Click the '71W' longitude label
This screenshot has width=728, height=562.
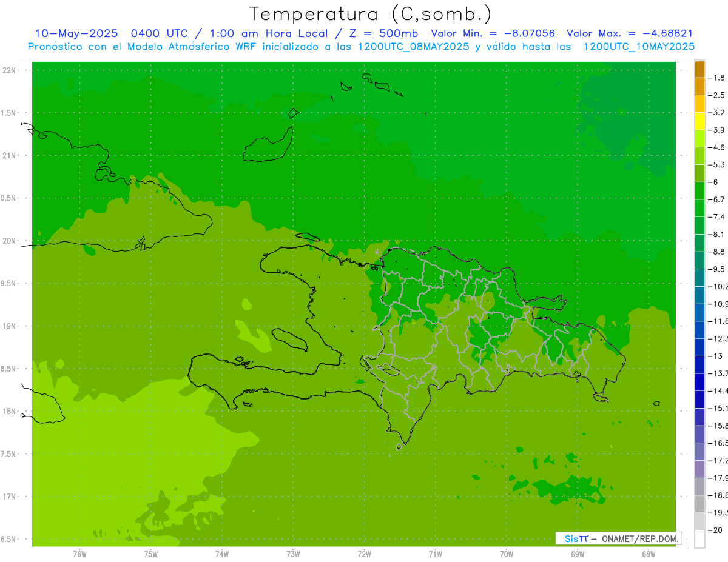[x=435, y=554]
